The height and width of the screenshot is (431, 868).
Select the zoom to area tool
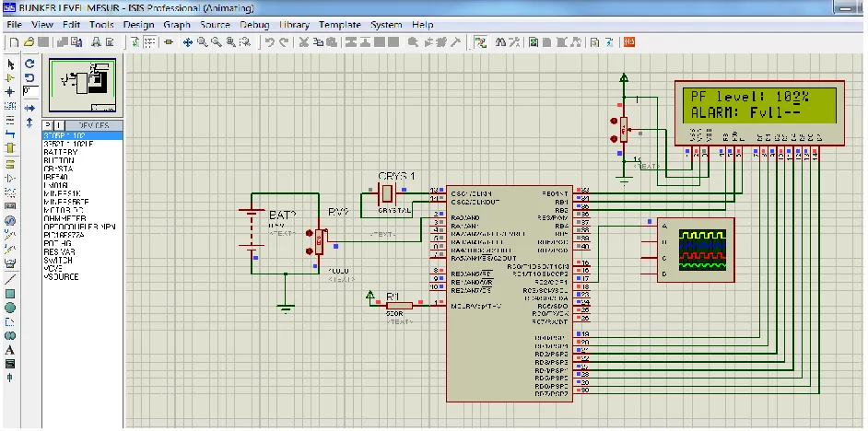pyautogui.click(x=245, y=42)
